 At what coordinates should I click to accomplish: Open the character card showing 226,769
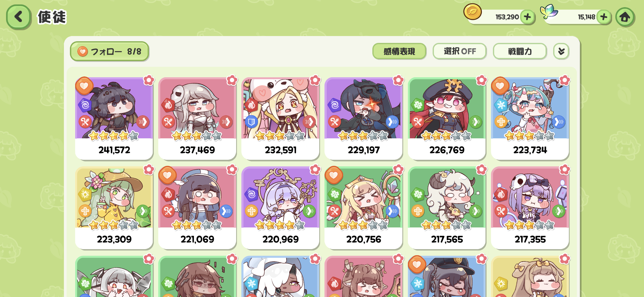[x=447, y=119]
